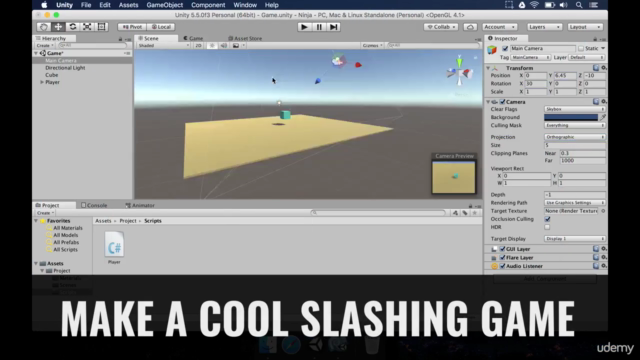
Task: Open the Target Display dropdown
Action: pyautogui.click(x=575, y=239)
